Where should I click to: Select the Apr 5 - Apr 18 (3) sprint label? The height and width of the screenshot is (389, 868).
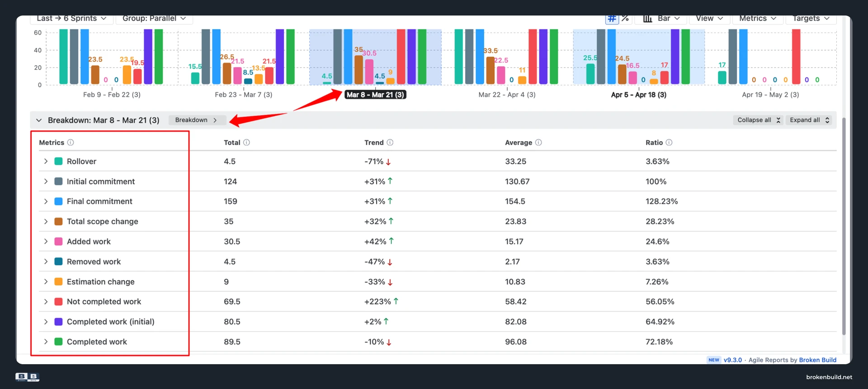(639, 95)
